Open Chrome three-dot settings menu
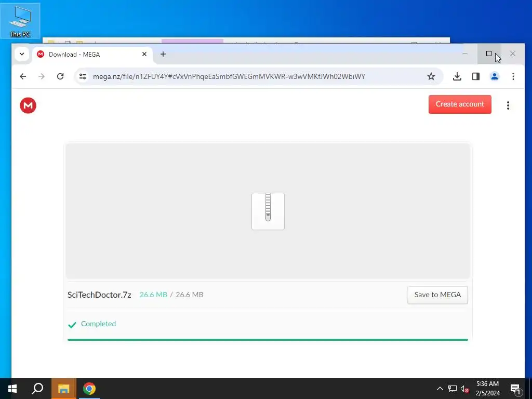This screenshot has width=532, height=399. tap(513, 76)
